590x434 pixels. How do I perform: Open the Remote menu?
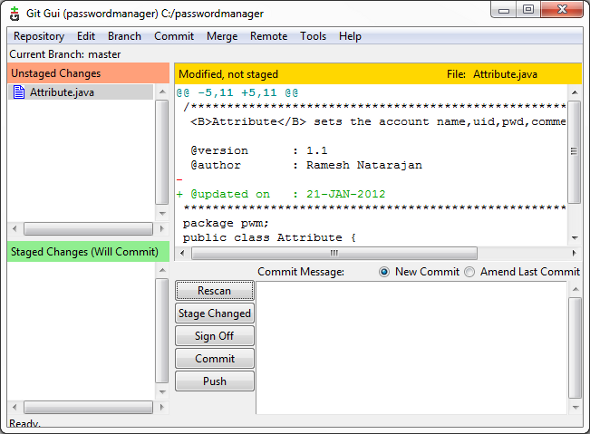tap(269, 36)
